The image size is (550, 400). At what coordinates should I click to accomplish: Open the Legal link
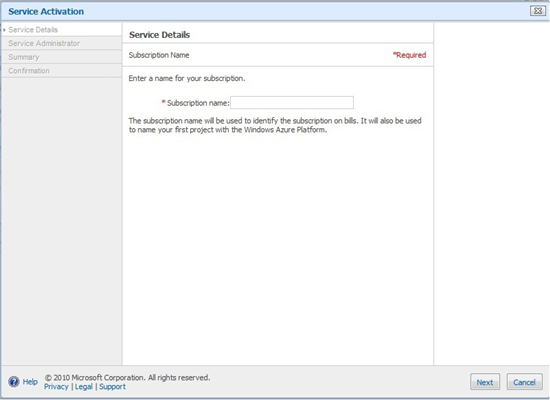[x=84, y=387]
